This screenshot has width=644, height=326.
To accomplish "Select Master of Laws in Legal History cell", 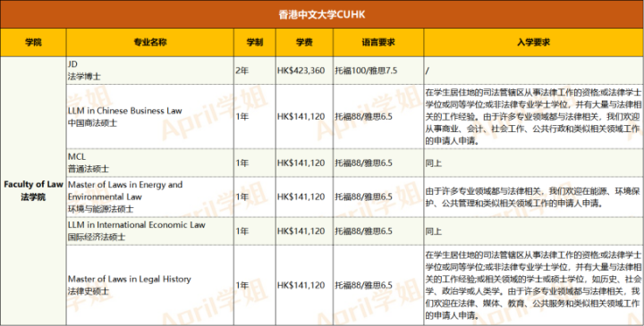I will [150, 285].
